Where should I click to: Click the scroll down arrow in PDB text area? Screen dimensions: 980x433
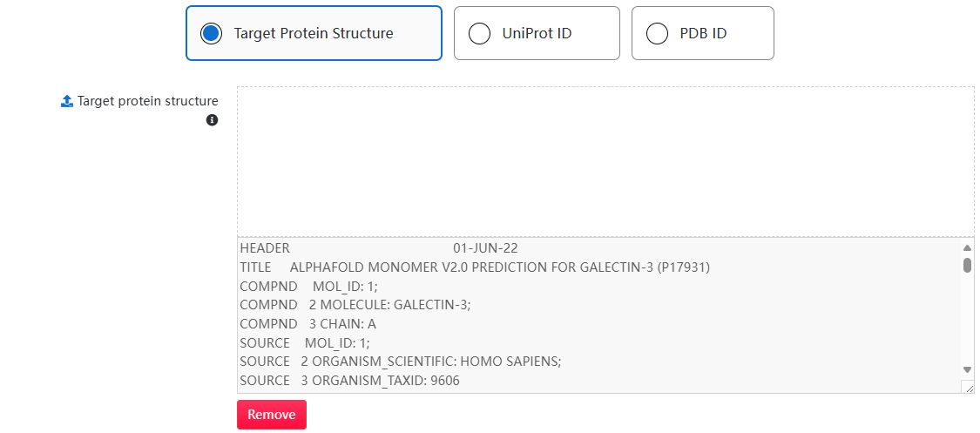point(967,370)
